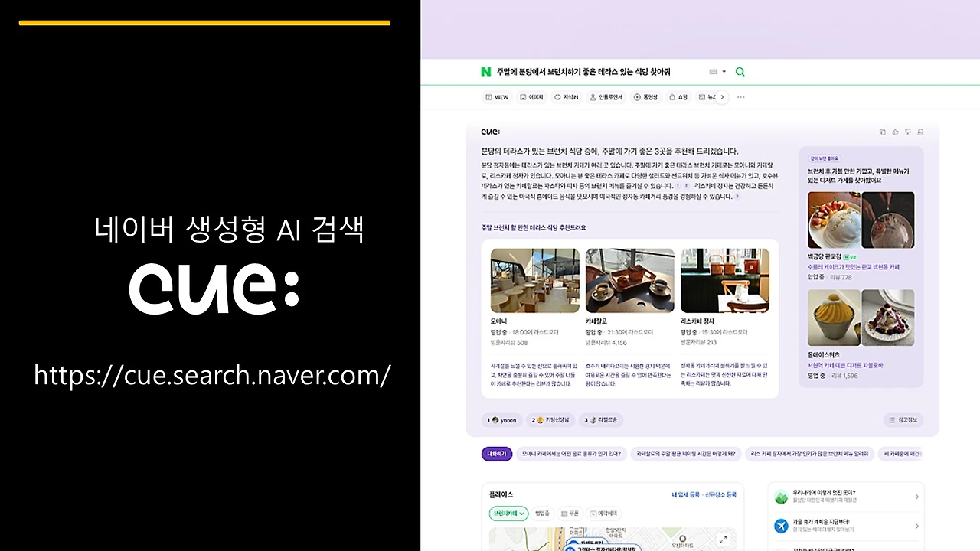Open more options via the ellipsis menu
This screenshot has width=980, height=551.
(740, 97)
